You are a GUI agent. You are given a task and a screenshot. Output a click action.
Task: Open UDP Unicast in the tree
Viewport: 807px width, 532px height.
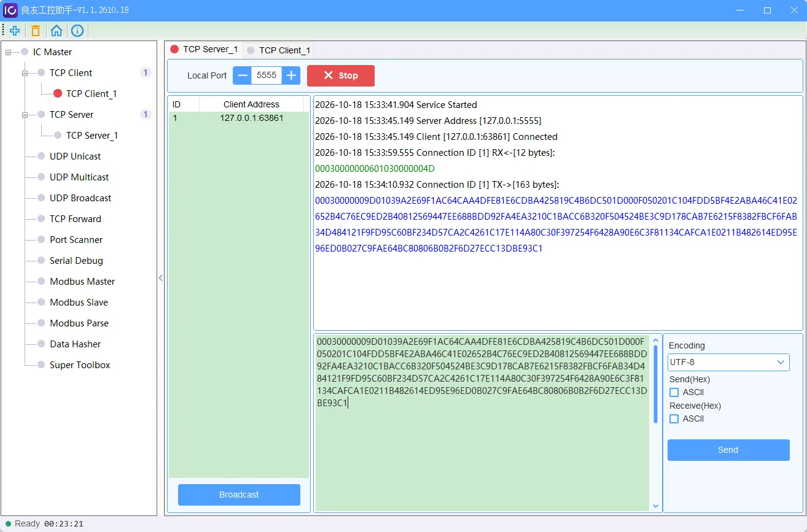point(75,156)
